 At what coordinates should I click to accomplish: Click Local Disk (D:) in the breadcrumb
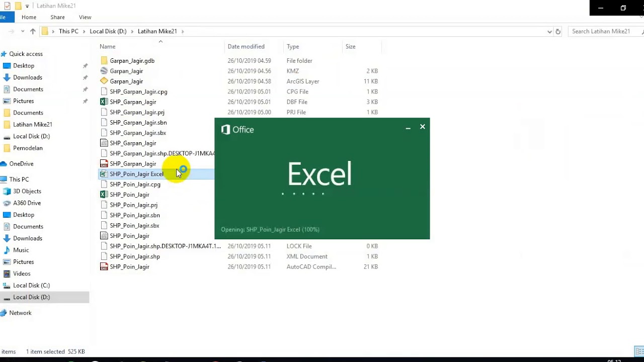[108, 31]
